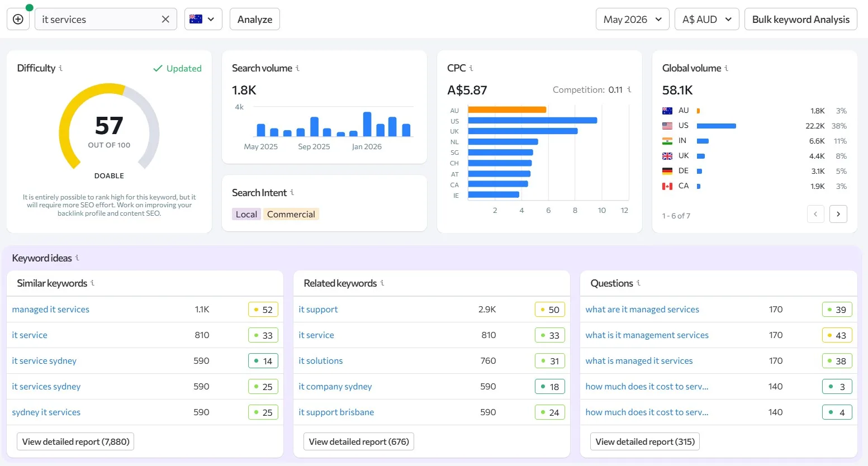Go to next page of global volume

[838, 214]
